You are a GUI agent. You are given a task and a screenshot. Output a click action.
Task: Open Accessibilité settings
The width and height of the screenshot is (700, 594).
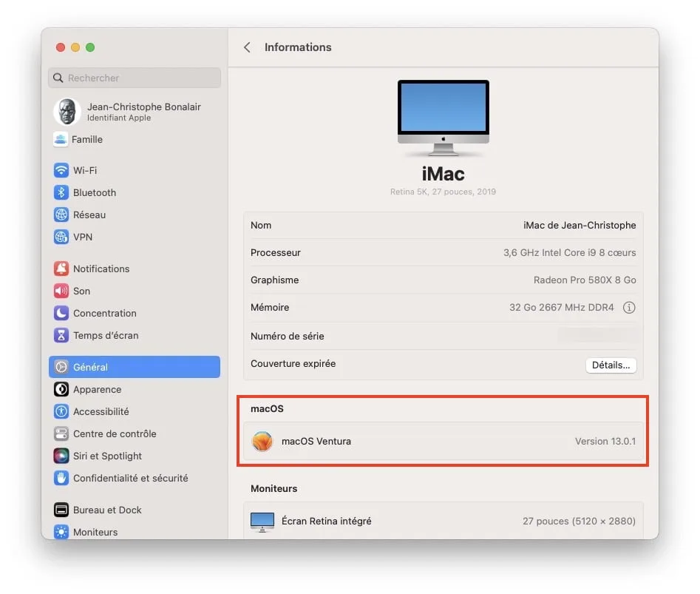pos(101,411)
